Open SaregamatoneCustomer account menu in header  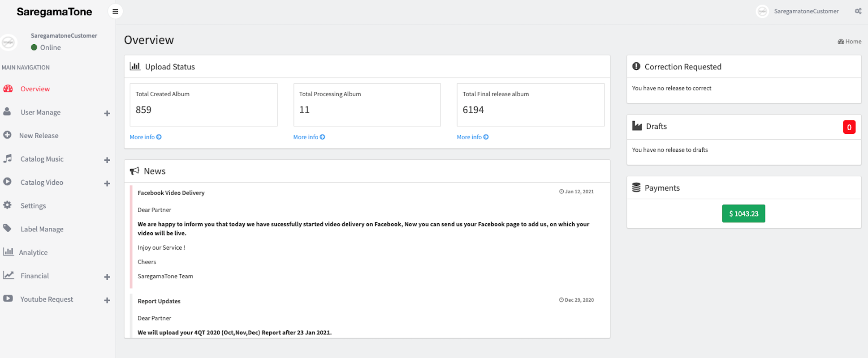806,11
